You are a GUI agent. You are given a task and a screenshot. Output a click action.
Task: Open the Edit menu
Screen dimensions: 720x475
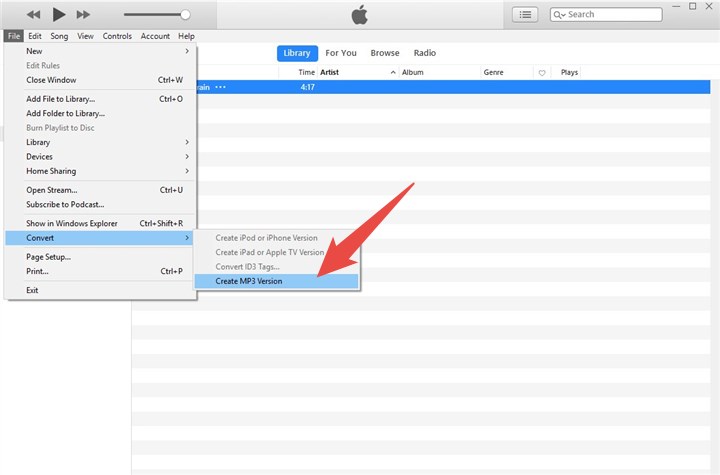pyautogui.click(x=35, y=36)
